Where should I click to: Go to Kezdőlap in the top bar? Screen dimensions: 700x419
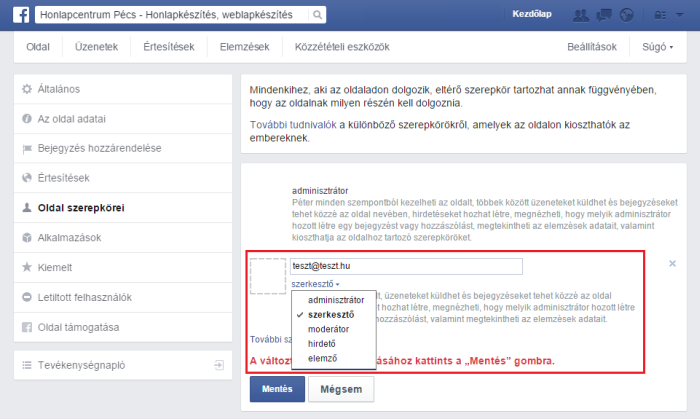(x=532, y=14)
